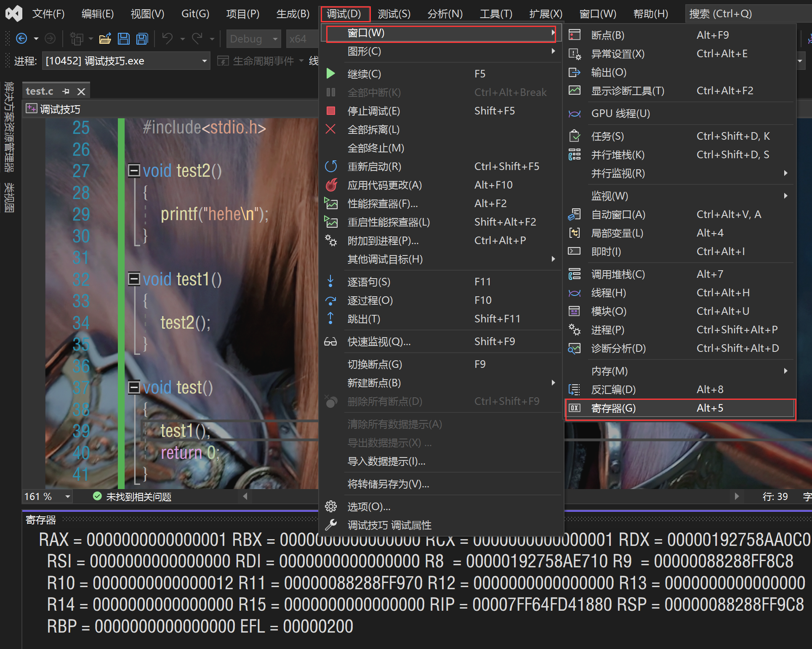Open the Class View (类视图) side tab
The width and height of the screenshot is (812, 649).
click(9, 197)
